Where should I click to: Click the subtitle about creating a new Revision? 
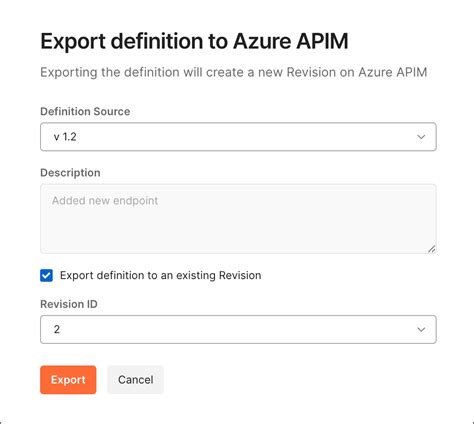pyautogui.click(x=233, y=72)
